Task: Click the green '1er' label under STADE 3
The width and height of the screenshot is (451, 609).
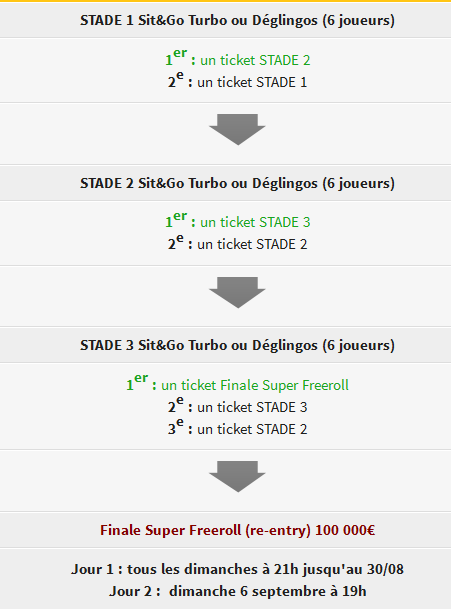Action: tap(137, 383)
